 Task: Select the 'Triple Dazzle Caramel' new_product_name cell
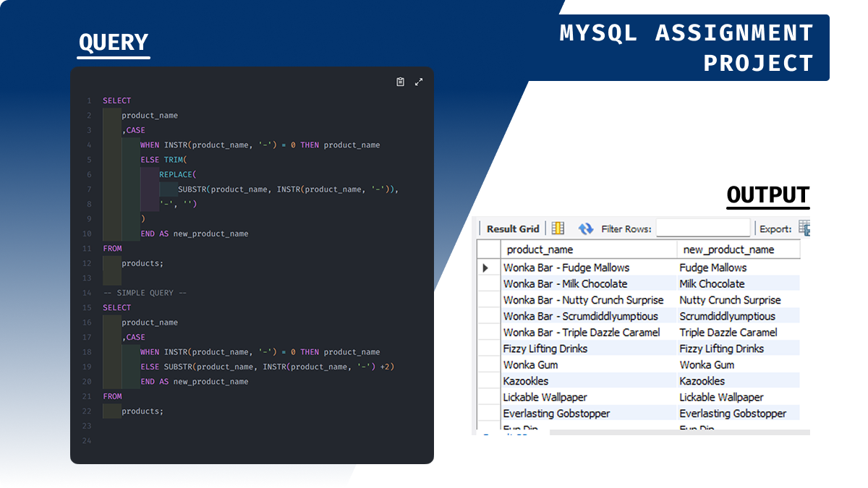point(739,333)
